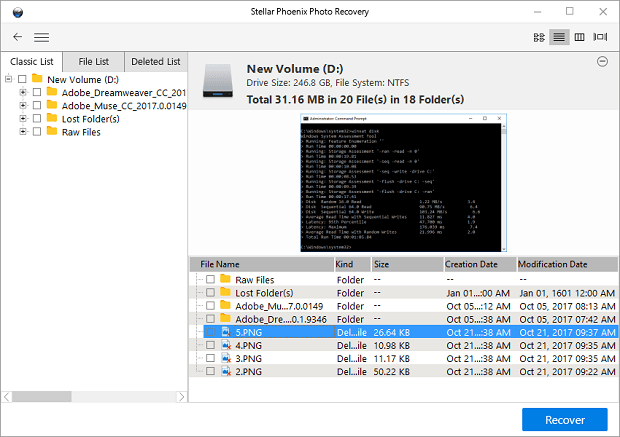This screenshot has width=620, height=437.
Task: Expand the Adobe_Muse_CC tree node
Action: click(23, 105)
